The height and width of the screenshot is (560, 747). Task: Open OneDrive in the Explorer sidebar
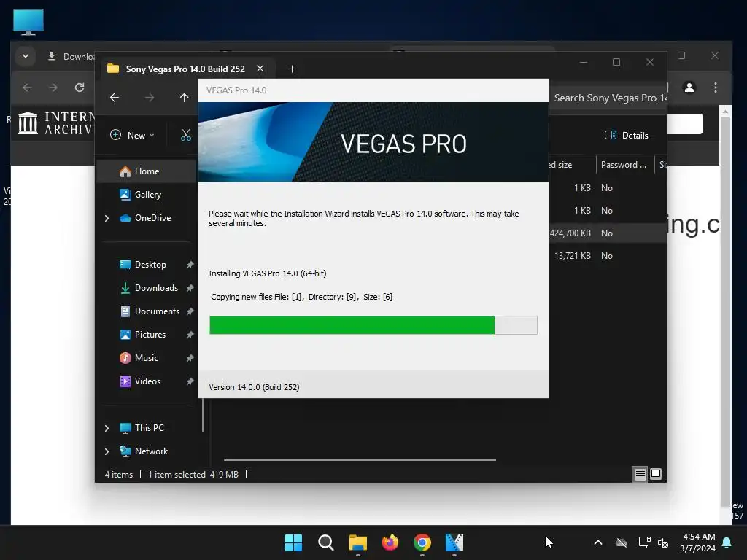[x=152, y=217]
